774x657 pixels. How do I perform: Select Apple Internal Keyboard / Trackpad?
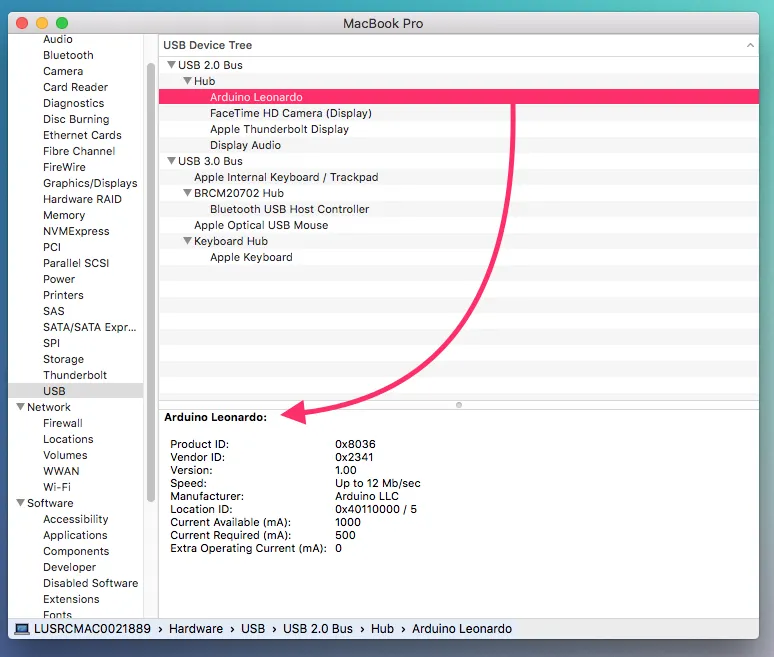tap(459, 177)
